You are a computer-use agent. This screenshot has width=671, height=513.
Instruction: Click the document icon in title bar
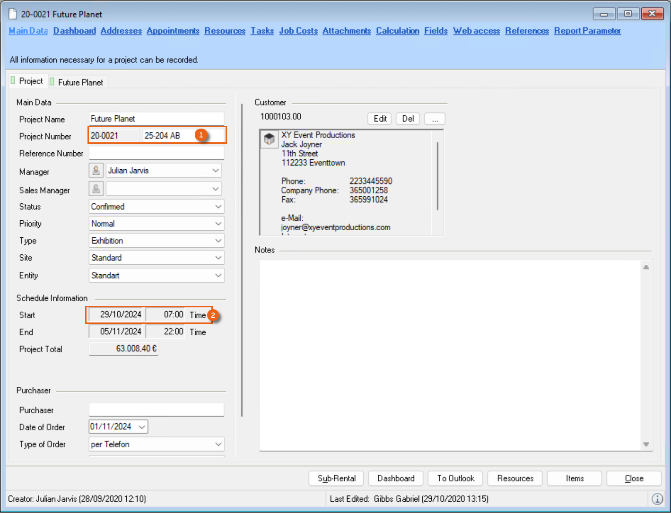(x=12, y=13)
